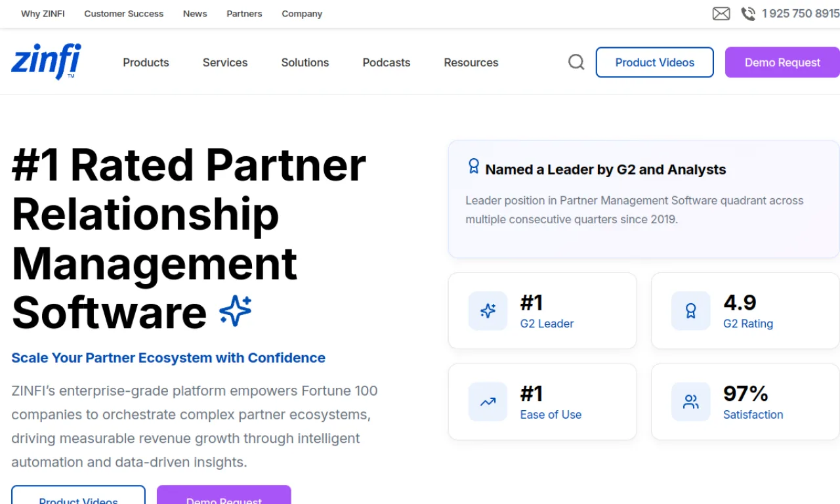Go to News in top bar
The height and width of the screenshot is (504, 840).
coord(195,14)
